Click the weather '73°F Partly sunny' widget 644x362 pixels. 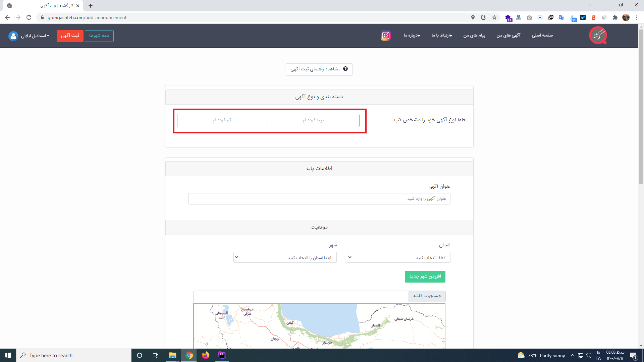(x=541, y=356)
